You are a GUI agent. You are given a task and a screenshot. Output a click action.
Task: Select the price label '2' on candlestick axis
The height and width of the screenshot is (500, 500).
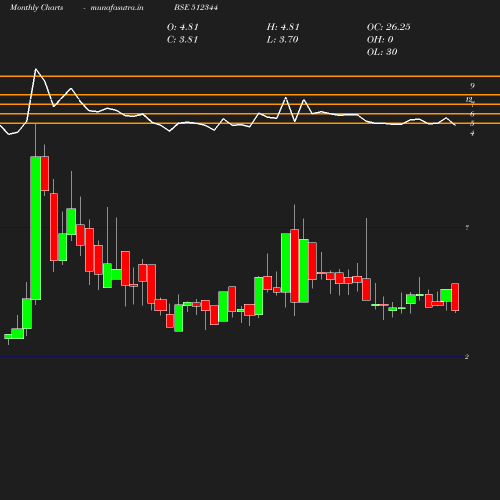coord(467,357)
